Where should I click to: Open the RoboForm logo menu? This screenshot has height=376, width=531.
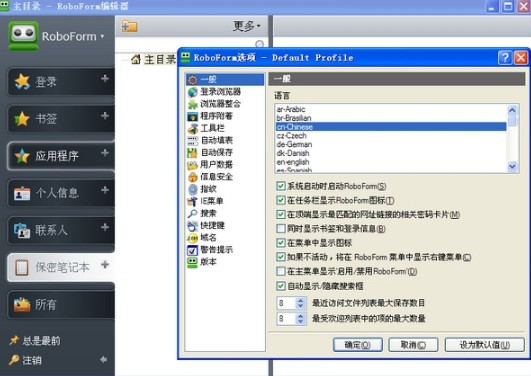click(56, 36)
